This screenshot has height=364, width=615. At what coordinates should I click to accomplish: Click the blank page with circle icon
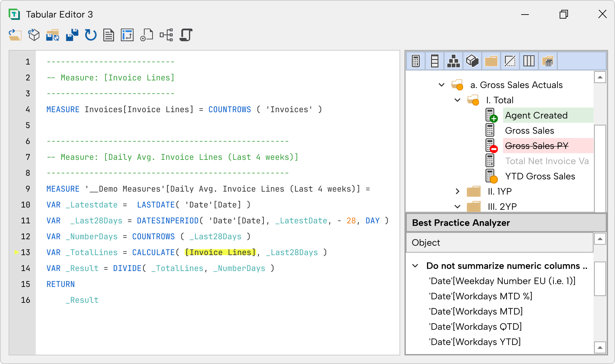(147, 35)
